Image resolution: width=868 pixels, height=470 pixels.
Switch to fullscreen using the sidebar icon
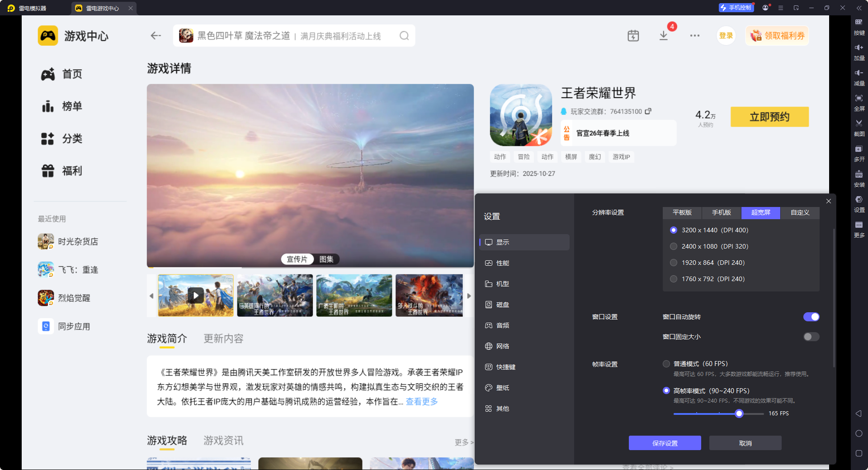click(859, 103)
